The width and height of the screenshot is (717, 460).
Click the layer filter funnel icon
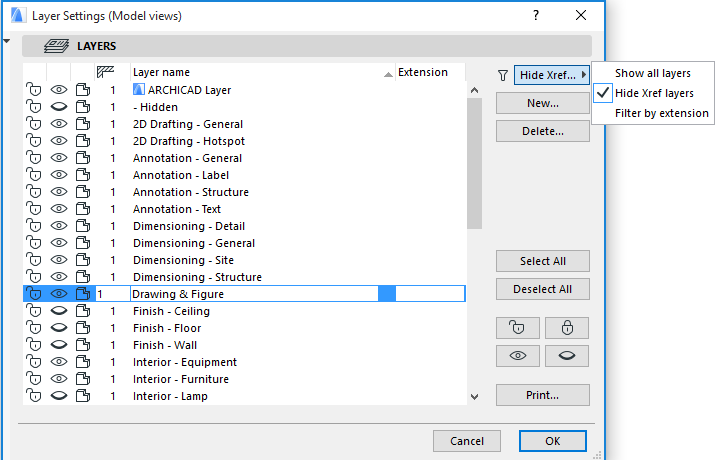(503, 75)
